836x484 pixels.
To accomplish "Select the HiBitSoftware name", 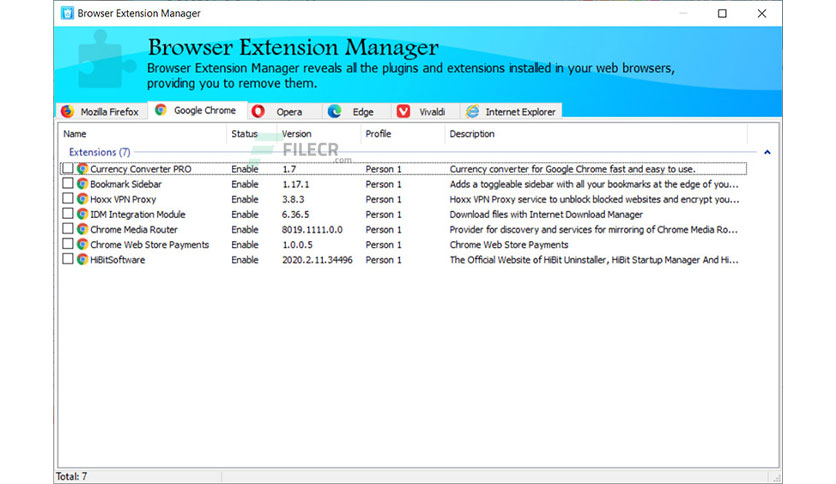I will (117, 260).
